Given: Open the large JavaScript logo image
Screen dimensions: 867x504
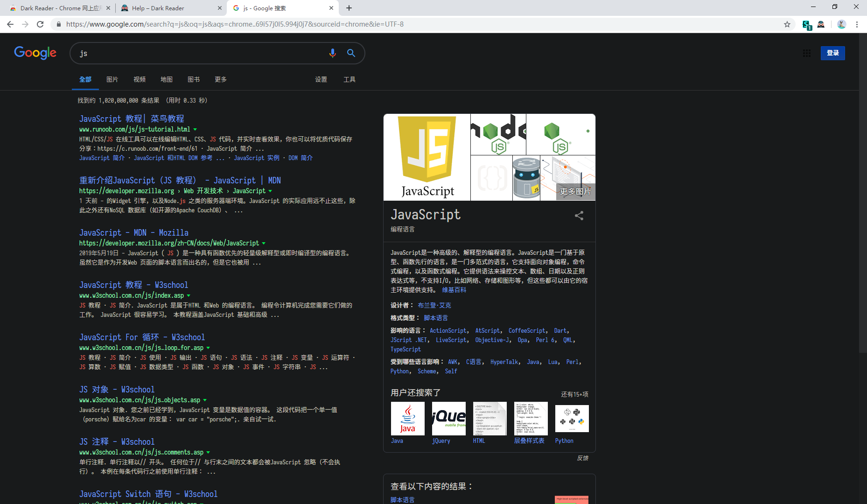Looking at the screenshot, I should (427, 157).
